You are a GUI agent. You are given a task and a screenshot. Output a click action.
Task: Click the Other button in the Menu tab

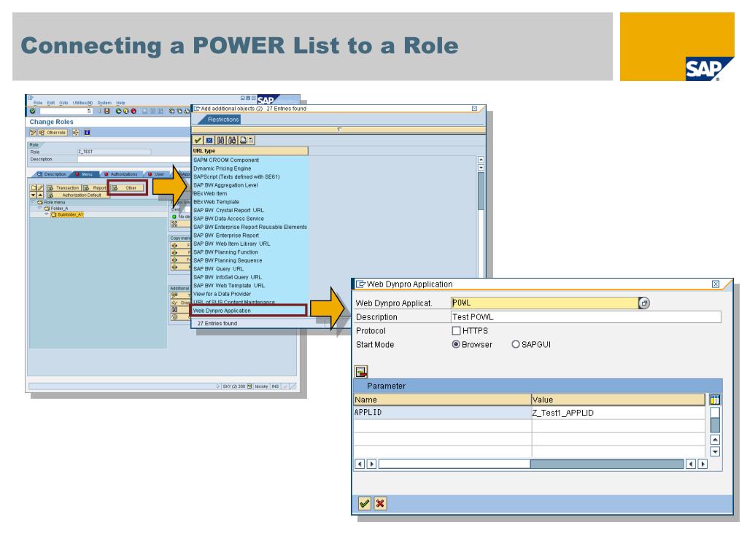coord(127,187)
